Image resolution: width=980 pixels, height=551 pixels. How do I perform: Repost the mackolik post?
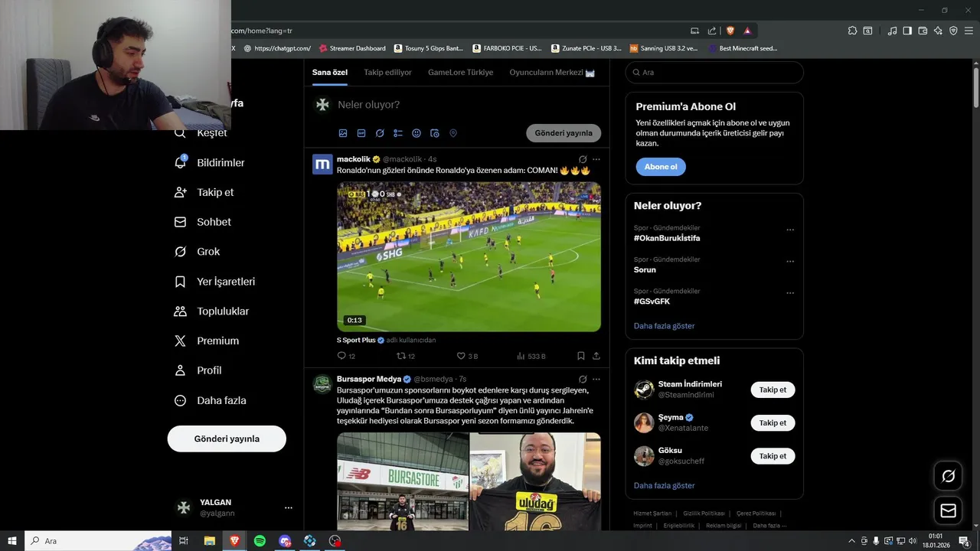pos(406,356)
